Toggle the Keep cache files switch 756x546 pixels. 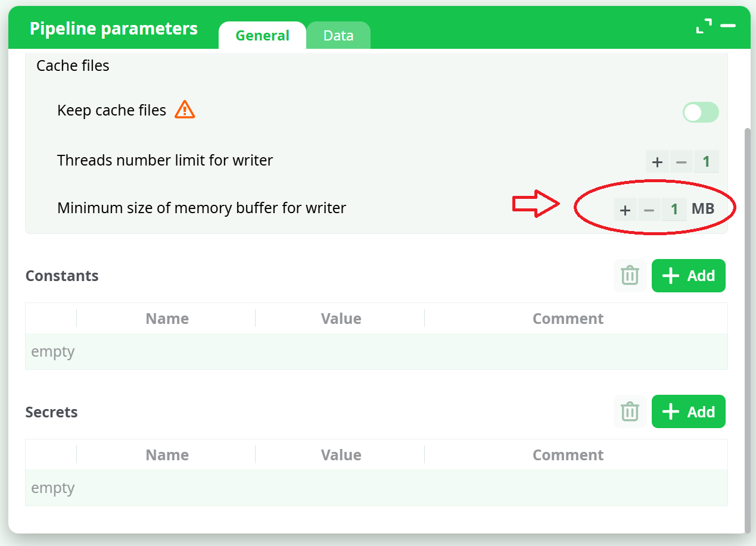[701, 112]
